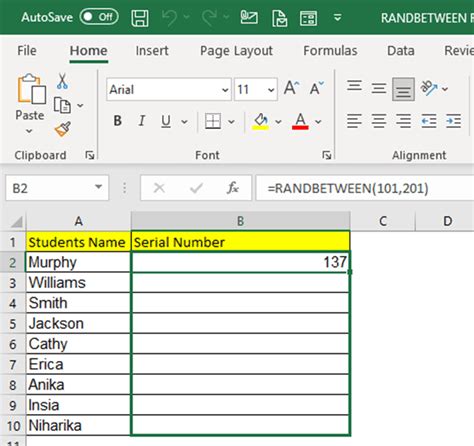474x446 pixels.
Task: Select the Cut scissors icon
Action: (x=62, y=81)
